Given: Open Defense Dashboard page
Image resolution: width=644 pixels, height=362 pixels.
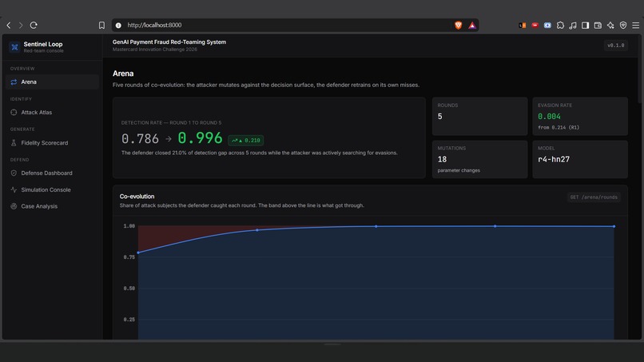Looking at the screenshot, I should (x=52, y=173).
